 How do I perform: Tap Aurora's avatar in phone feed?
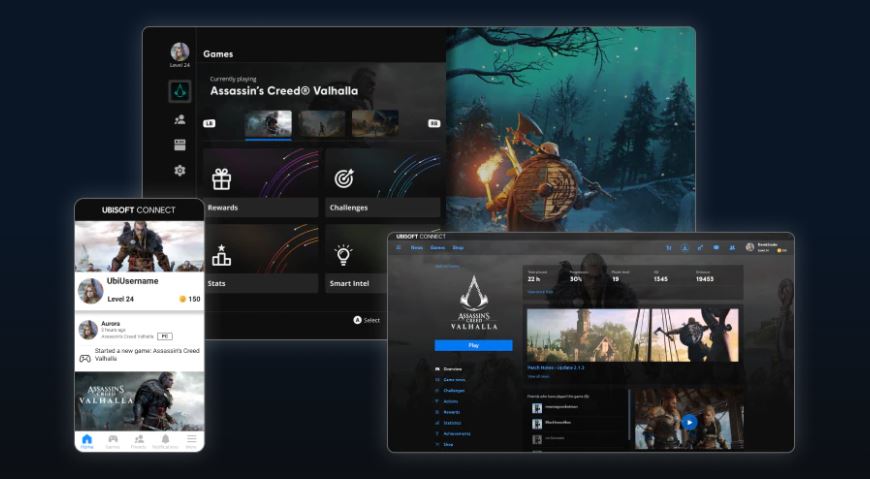(x=88, y=330)
